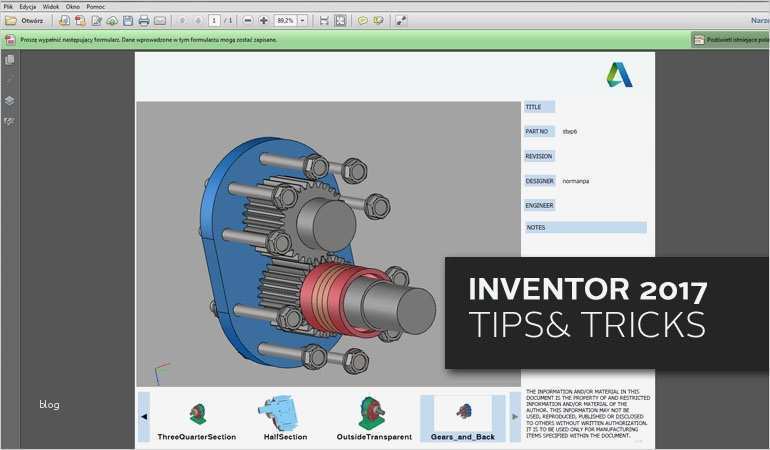The height and width of the screenshot is (450, 770).
Task: Click the coordinate axis indicator in 3D view
Action: [x=162, y=373]
